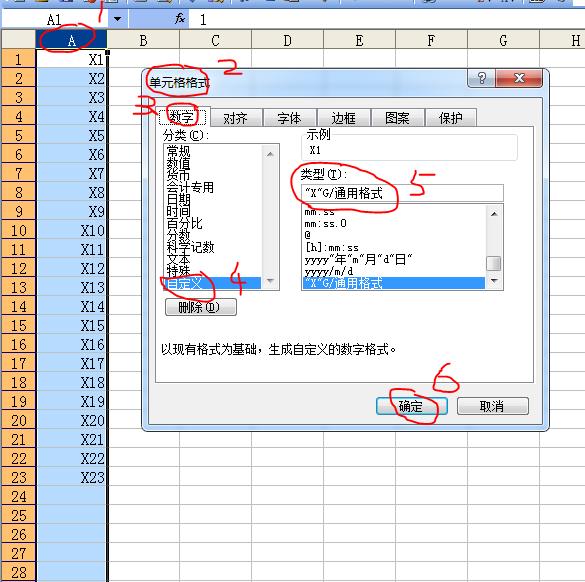
Task: Click the 类型 format code input field
Action: 403,193
